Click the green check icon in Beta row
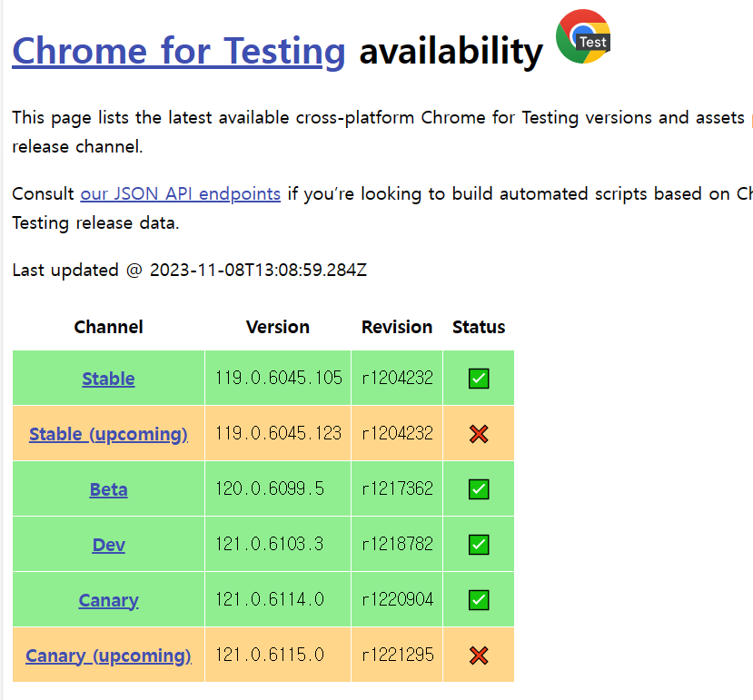Viewport: 753px width, 700px height. [479, 489]
